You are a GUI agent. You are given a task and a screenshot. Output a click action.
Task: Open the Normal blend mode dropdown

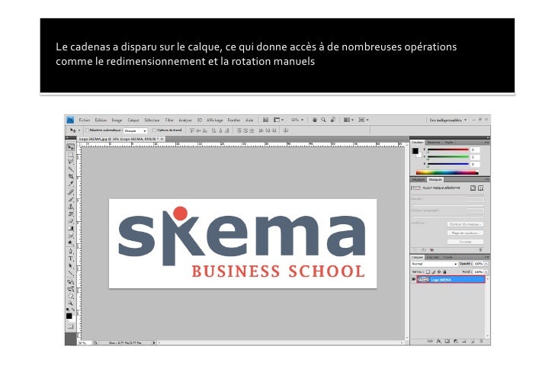434,264
